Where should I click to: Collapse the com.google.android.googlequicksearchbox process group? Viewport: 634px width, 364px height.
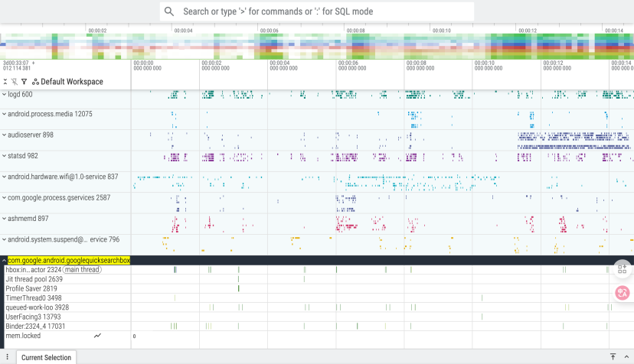click(4, 261)
